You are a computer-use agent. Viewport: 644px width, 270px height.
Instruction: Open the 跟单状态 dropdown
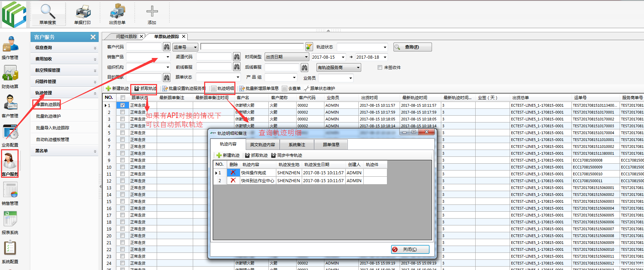(237, 77)
